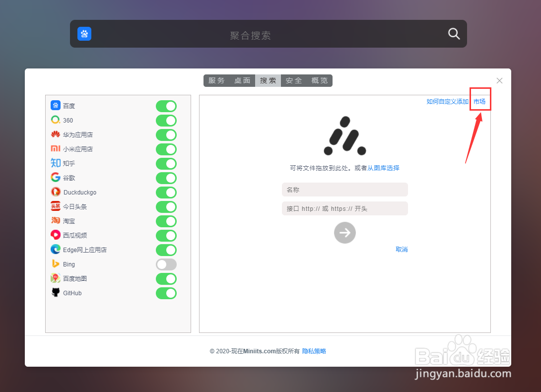Switch off the 百度地图 toggle
This screenshot has height=392, width=541.
166,279
